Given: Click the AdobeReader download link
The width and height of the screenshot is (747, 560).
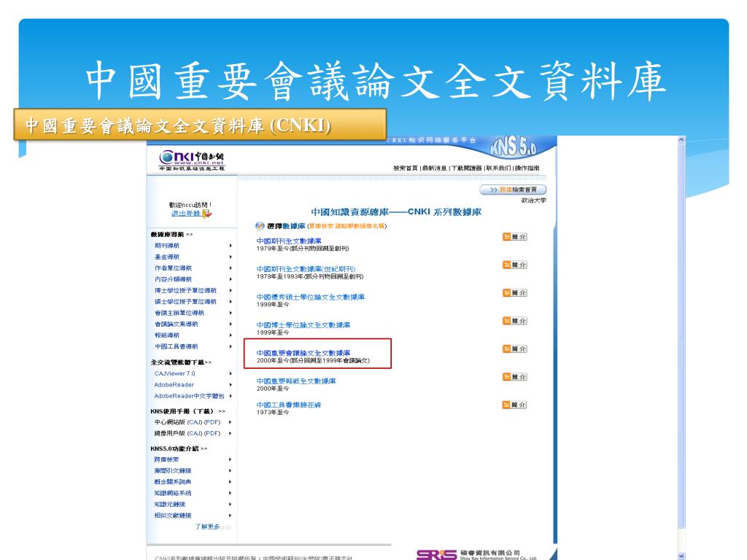Looking at the screenshot, I should (174, 385).
